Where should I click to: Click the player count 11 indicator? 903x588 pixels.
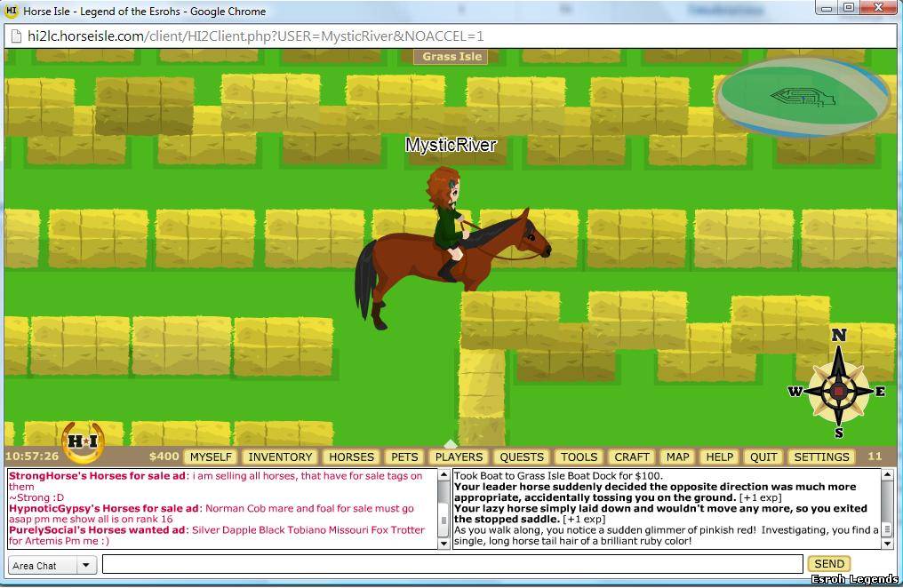point(875,457)
